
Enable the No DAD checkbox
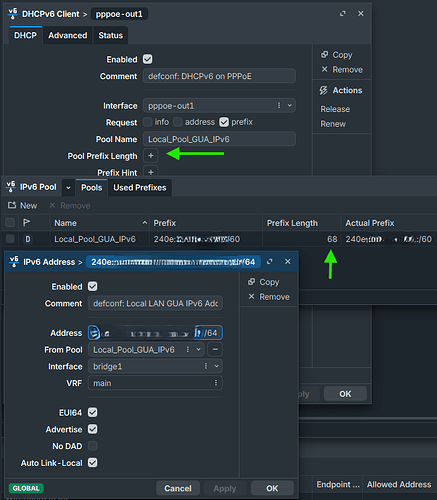[x=93, y=446]
